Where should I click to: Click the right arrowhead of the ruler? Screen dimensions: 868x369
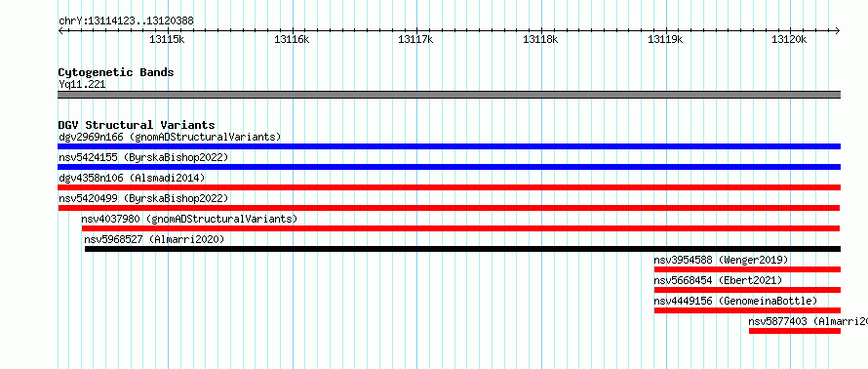point(838,30)
